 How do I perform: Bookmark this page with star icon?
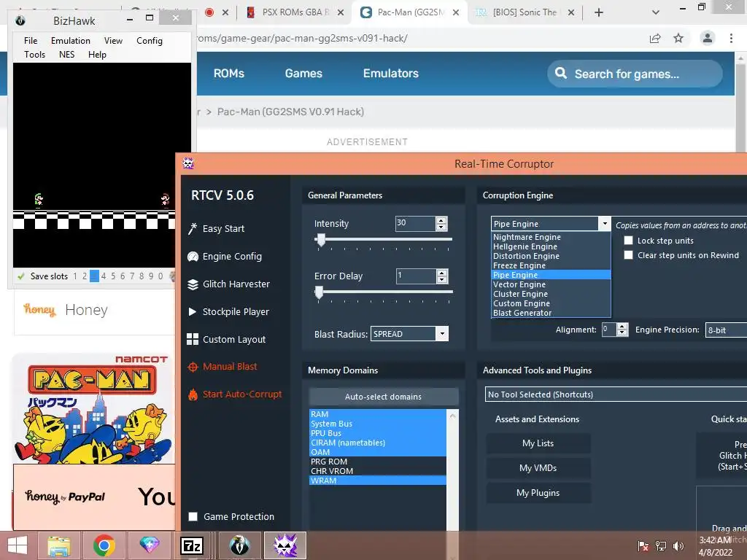(x=678, y=38)
